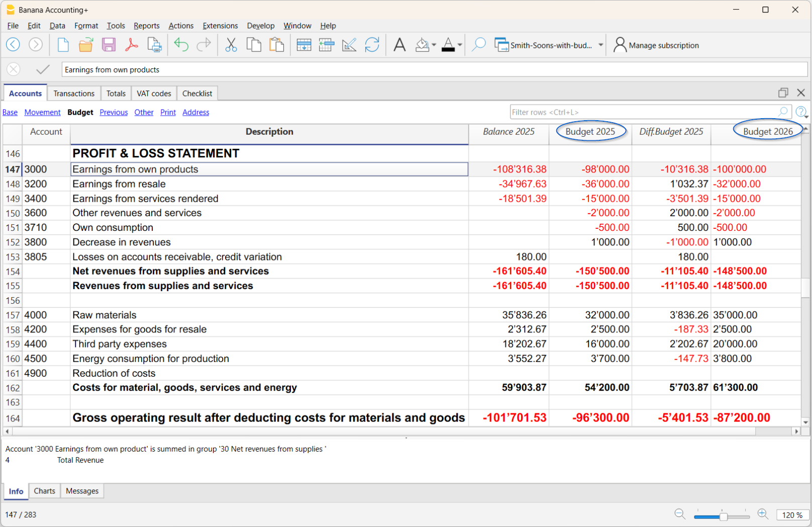Click the Manage subscription button
Screen dimensions: 812x527
coord(656,45)
